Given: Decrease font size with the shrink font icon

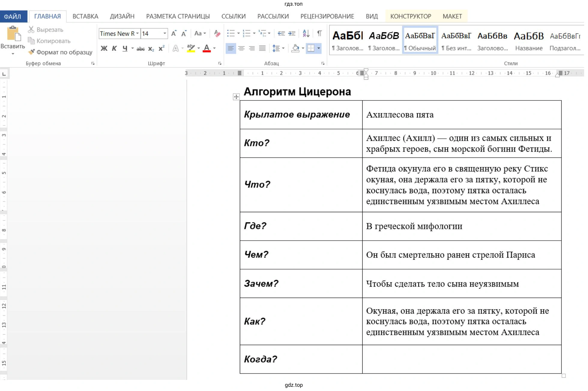Looking at the screenshot, I should (184, 33).
